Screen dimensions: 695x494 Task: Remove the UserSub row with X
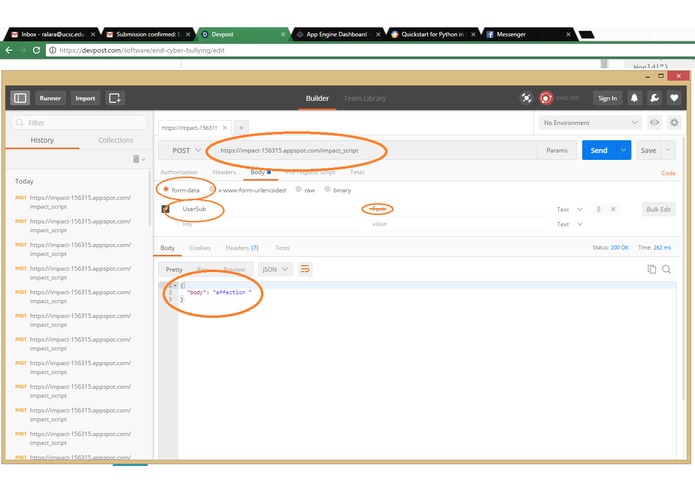coord(613,209)
